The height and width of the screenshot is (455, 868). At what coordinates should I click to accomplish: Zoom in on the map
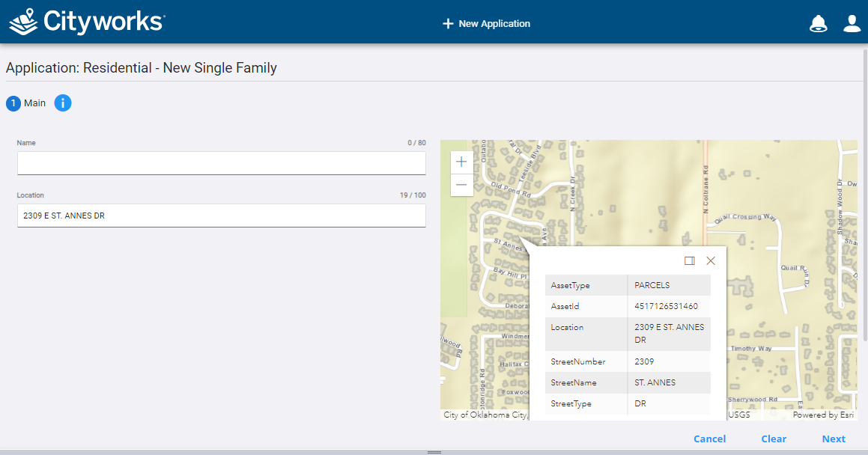pos(461,162)
